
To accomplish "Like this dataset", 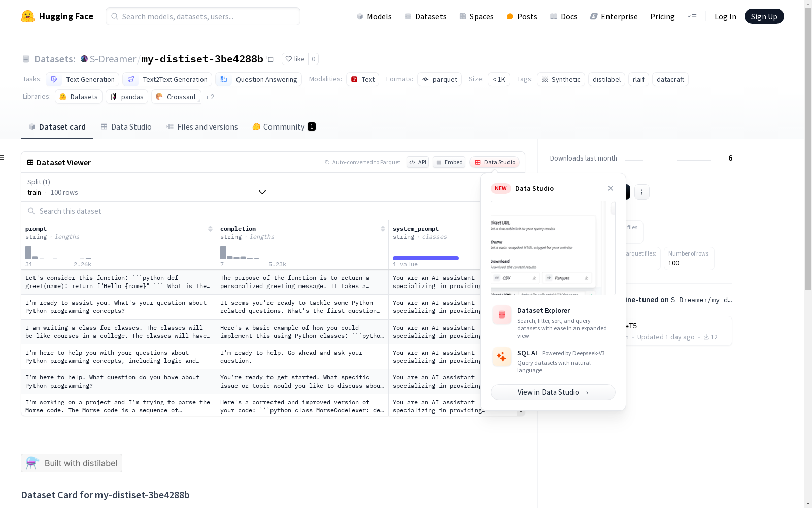I will pyautogui.click(x=295, y=59).
